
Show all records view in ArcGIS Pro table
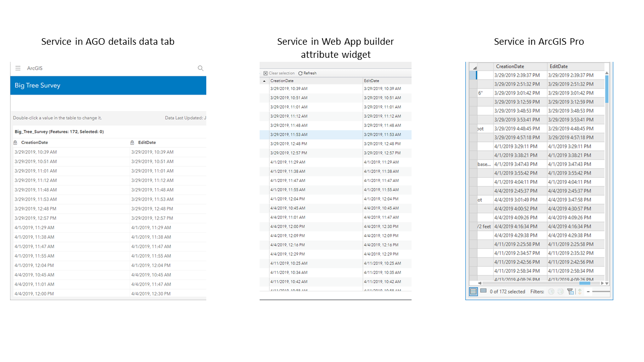pyautogui.click(x=473, y=291)
